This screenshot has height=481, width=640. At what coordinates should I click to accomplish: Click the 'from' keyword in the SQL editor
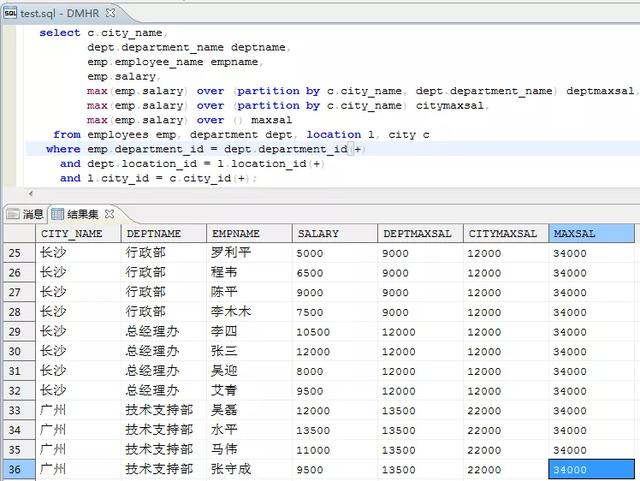[67, 134]
